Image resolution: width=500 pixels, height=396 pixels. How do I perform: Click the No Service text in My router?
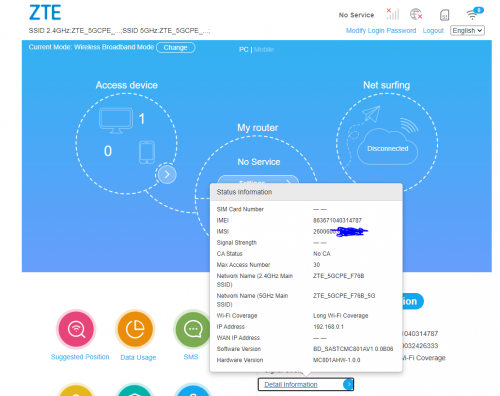(259, 162)
